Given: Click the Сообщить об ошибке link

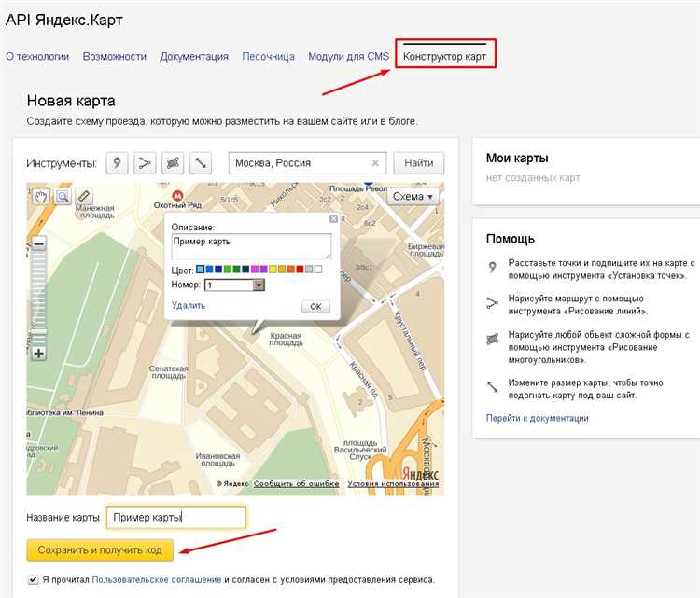Looking at the screenshot, I should (x=297, y=483).
